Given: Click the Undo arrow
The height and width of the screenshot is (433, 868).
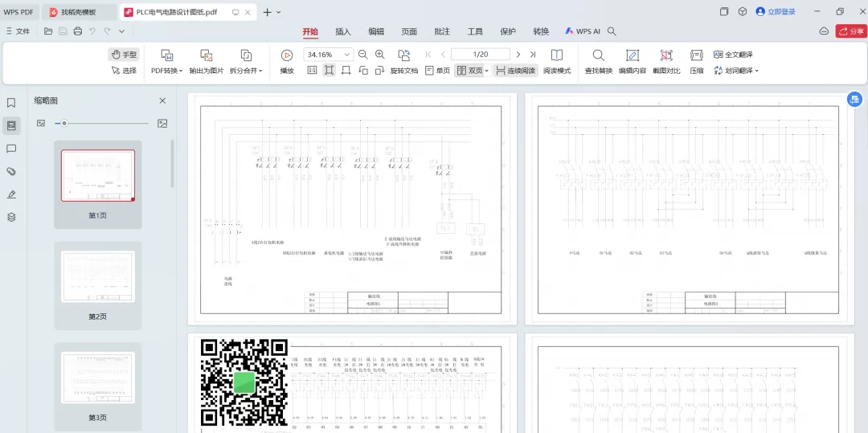Looking at the screenshot, I should 92,31.
